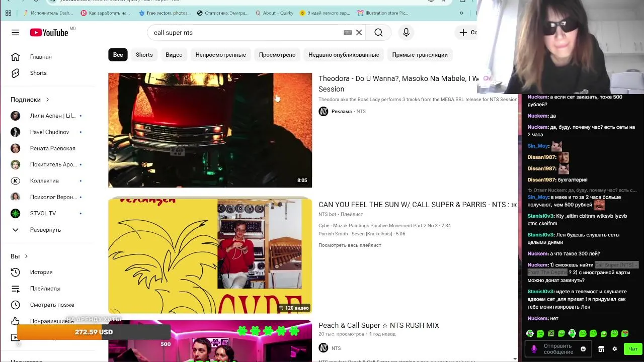The height and width of the screenshot is (362, 644).
Task: Expand the Подписки section arrow
Action: 47,100
